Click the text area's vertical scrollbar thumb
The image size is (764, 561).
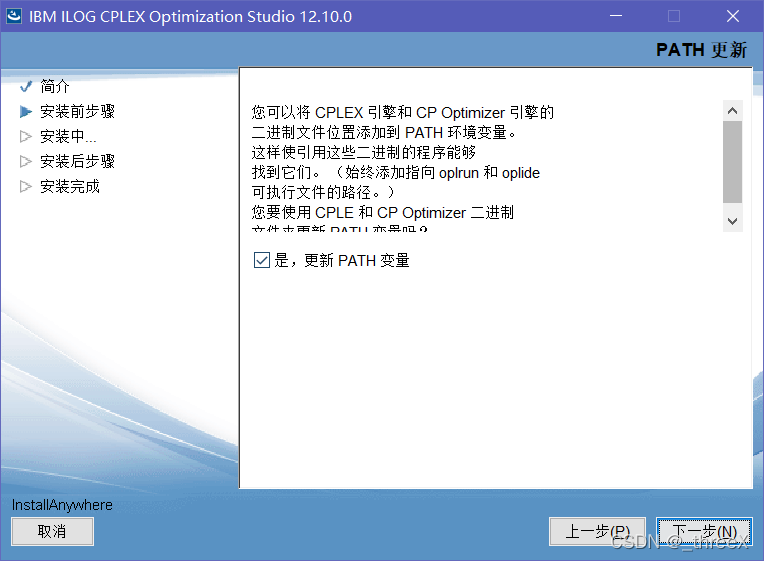(732, 162)
